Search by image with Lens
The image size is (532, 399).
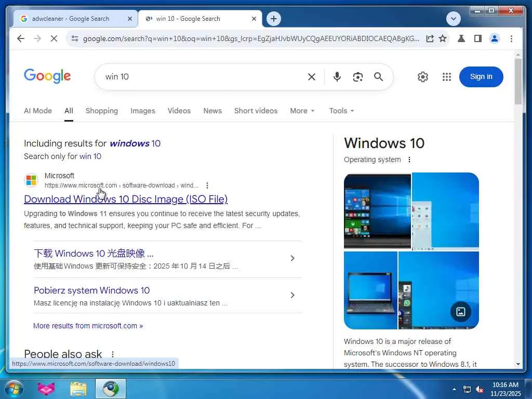tap(357, 77)
